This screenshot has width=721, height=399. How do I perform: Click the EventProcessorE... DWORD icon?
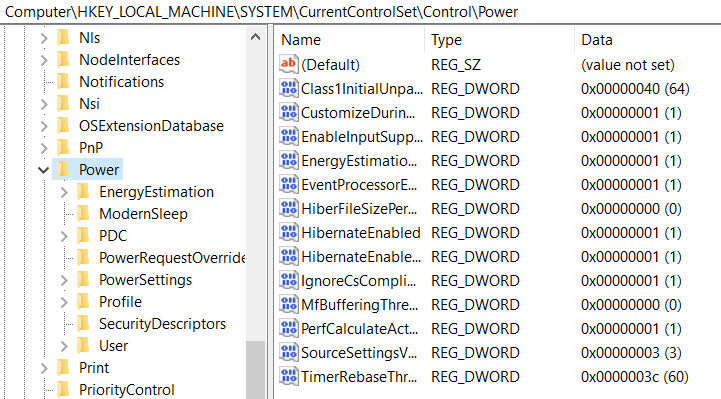tap(289, 184)
